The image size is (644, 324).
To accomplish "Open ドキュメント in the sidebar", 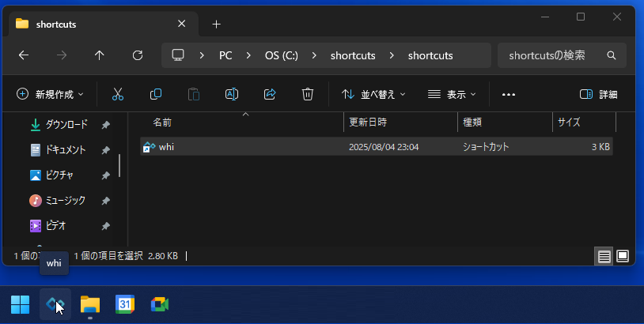I will pyautogui.click(x=58, y=150).
